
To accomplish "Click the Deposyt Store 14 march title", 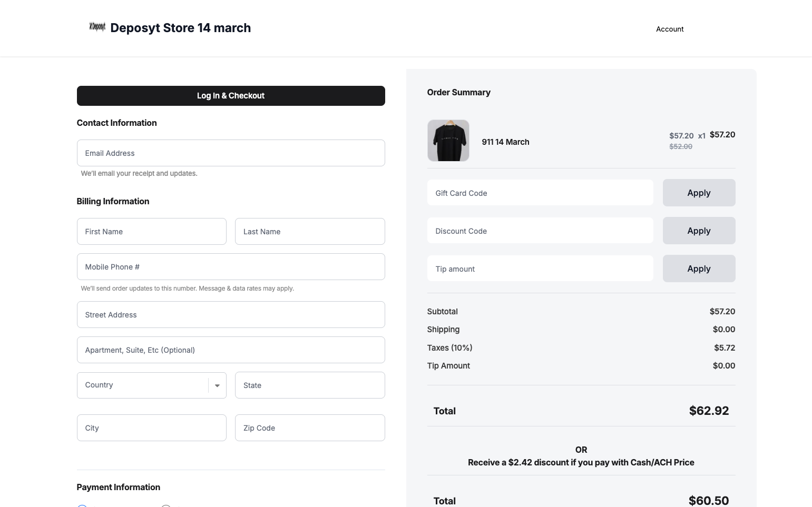I will [181, 28].
